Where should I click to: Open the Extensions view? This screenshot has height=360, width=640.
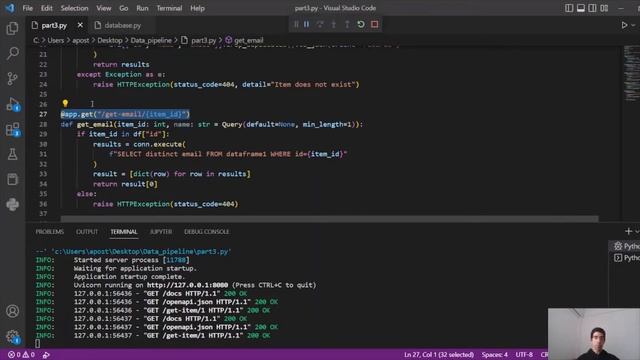coord(12,129)
